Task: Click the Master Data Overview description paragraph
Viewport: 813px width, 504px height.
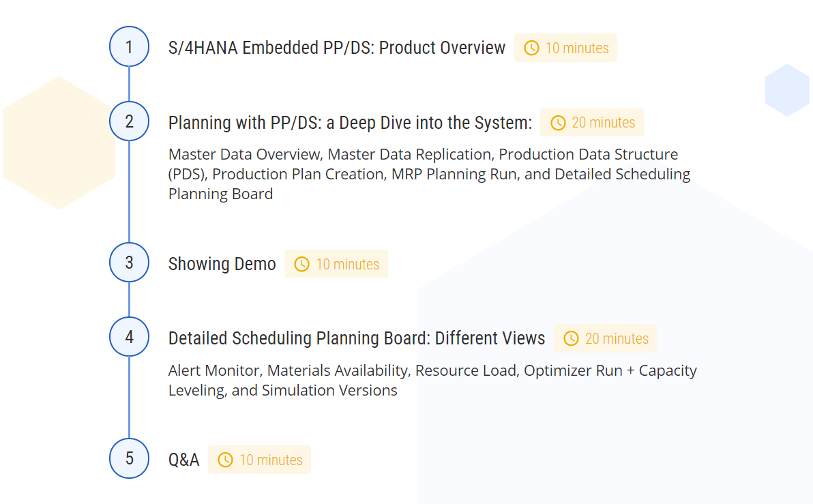Action: pyautogui.click(x=429, y=174)
